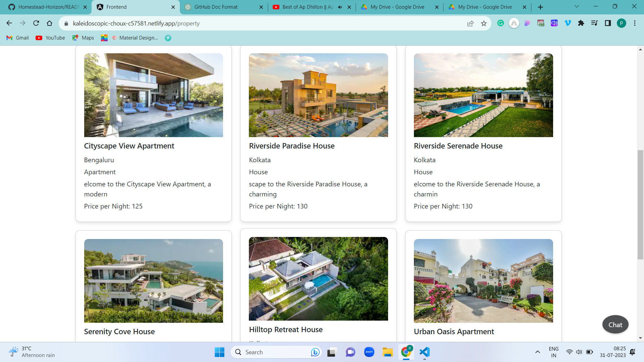Open Chrome's three-dot menu

tap(635, 23)
